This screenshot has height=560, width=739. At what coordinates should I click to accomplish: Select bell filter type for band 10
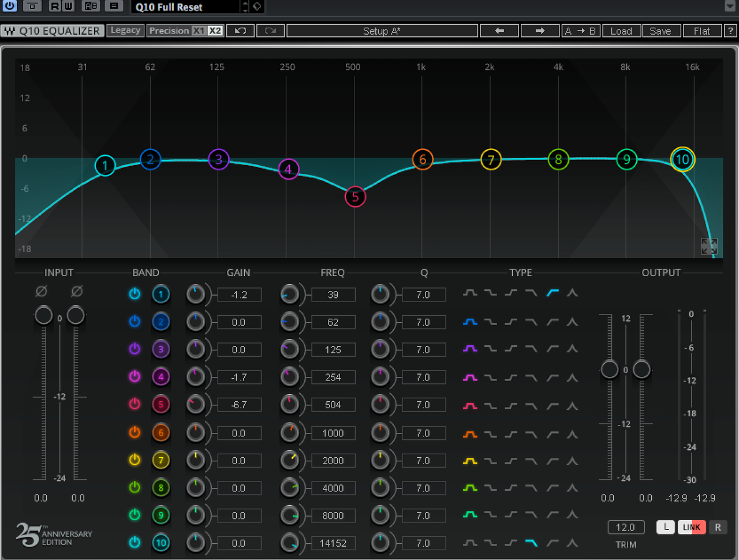point(470,543)
